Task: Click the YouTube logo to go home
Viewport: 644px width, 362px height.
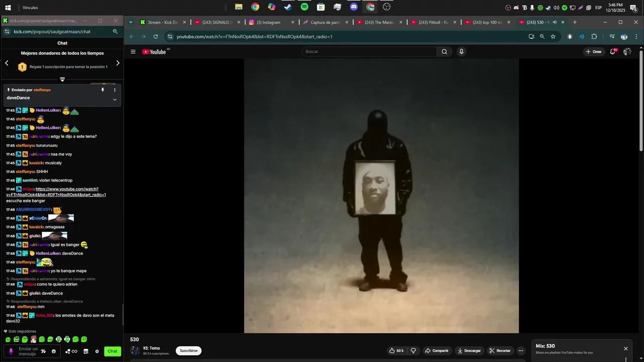Action: point(154,52)
